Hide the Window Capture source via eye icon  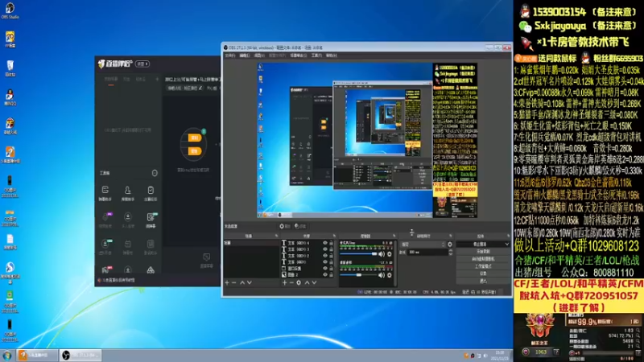(x=325, y=269)
